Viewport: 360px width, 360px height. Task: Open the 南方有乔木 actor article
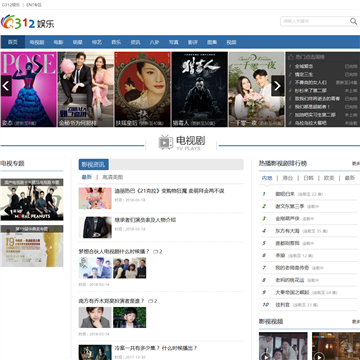point(111,301)
